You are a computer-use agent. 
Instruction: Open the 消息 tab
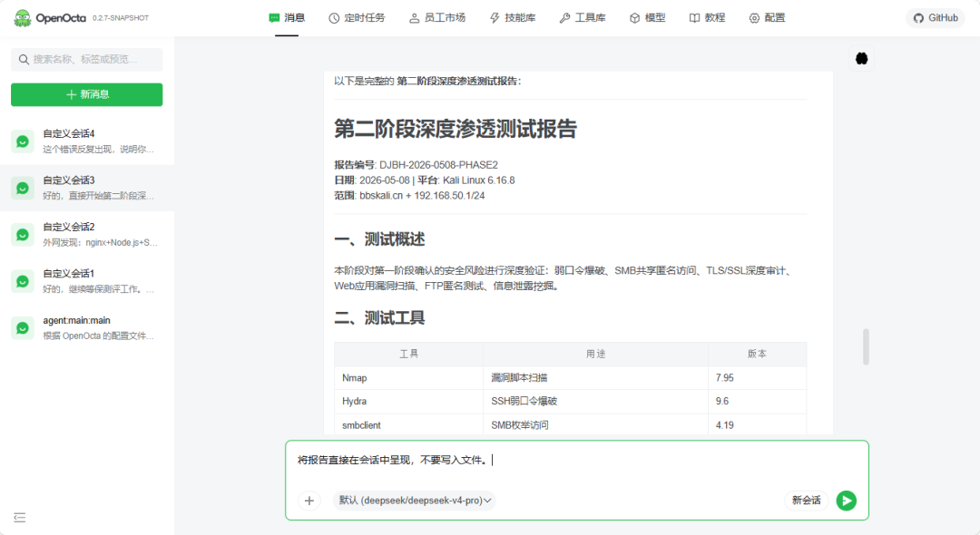(287, 18)
